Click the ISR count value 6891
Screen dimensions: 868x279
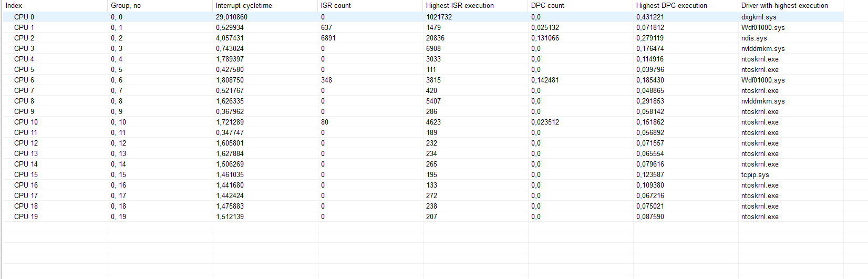coord(328,38)
